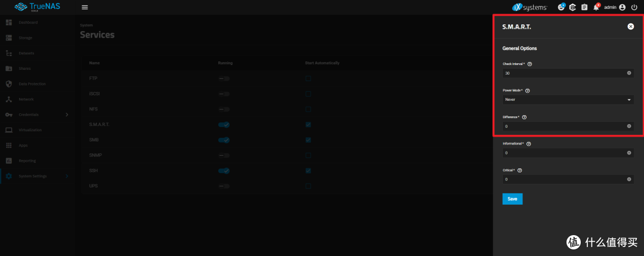Viewport: 644px width, 256px height.
Task: Toggle S.M.A.R.T. service running switch
Action: coord(224,125)
